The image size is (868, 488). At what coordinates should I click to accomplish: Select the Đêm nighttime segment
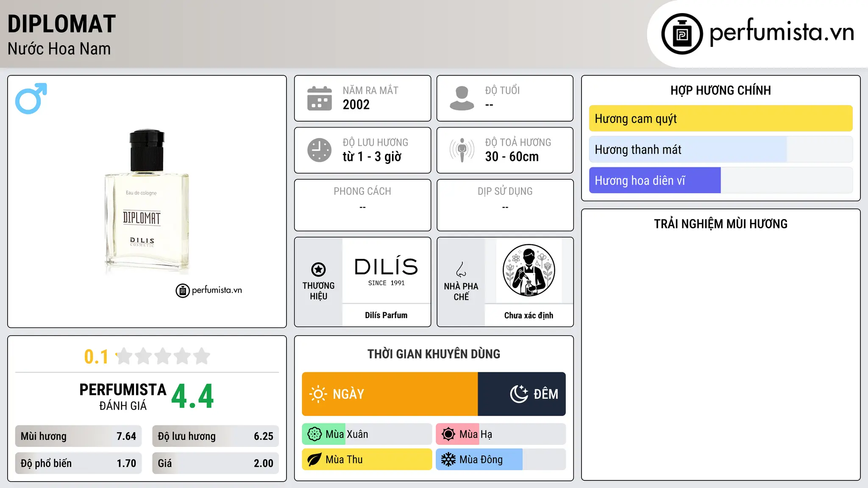coord(522,394)
